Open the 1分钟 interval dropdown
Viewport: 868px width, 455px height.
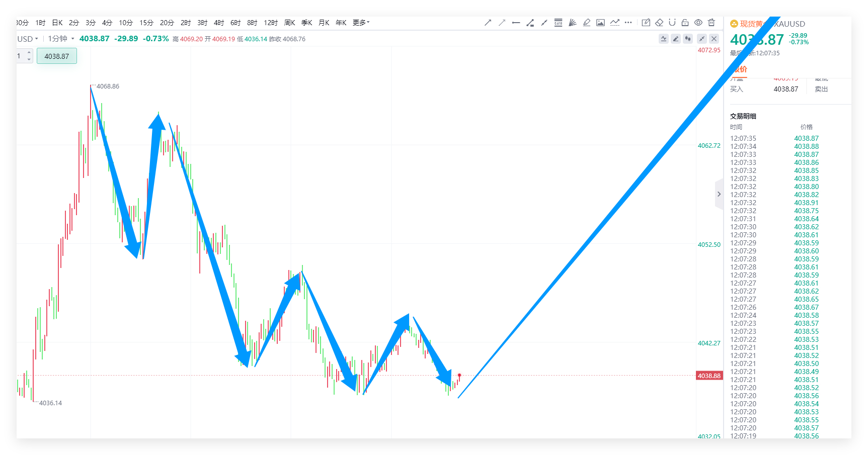coord(61,39)
